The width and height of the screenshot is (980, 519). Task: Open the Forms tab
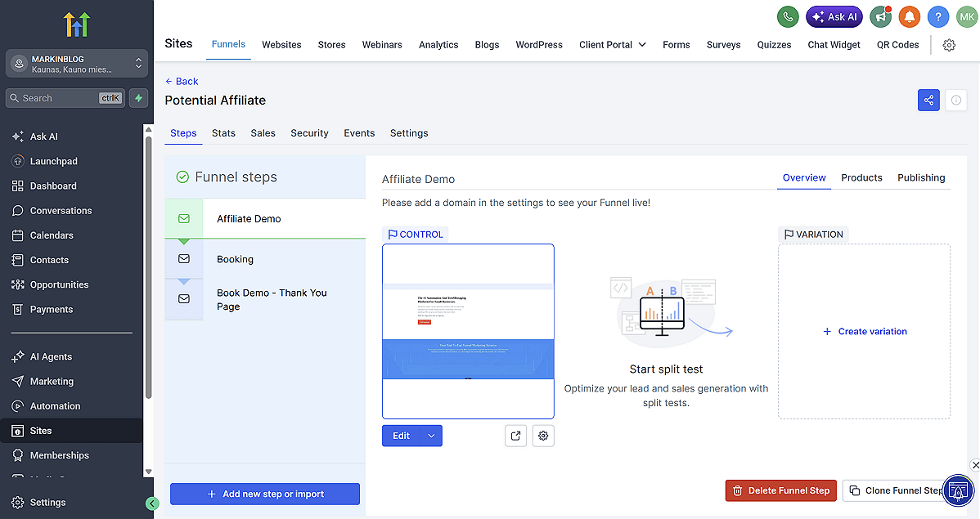[x=677, y=45]
